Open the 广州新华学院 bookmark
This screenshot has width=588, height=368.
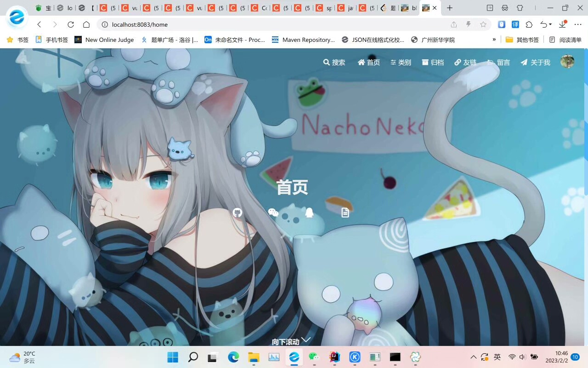[x=433, y=40]
